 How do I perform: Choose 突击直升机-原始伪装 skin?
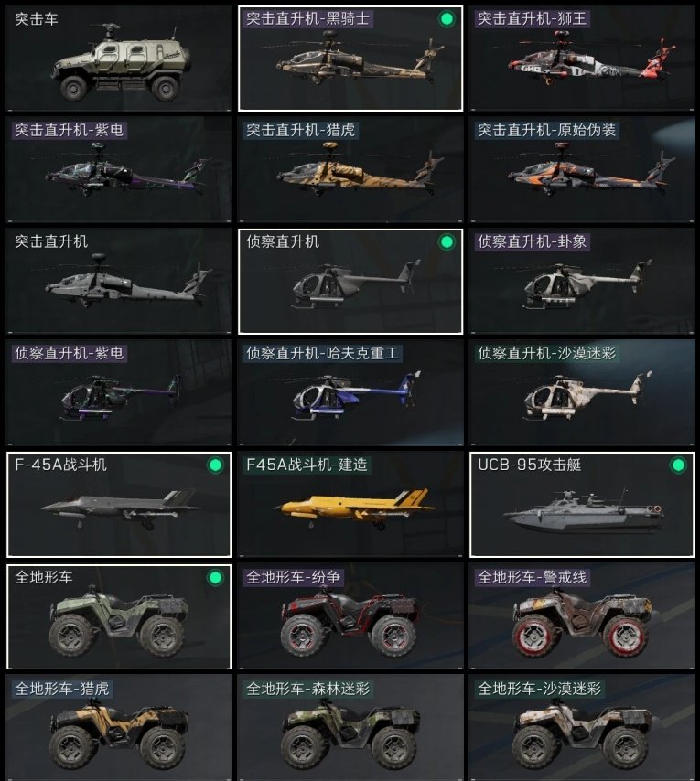581,170
